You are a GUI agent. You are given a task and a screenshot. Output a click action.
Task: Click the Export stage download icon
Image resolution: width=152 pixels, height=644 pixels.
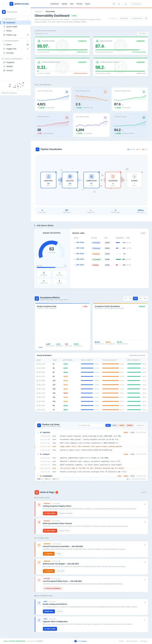[x=134, y=176]
